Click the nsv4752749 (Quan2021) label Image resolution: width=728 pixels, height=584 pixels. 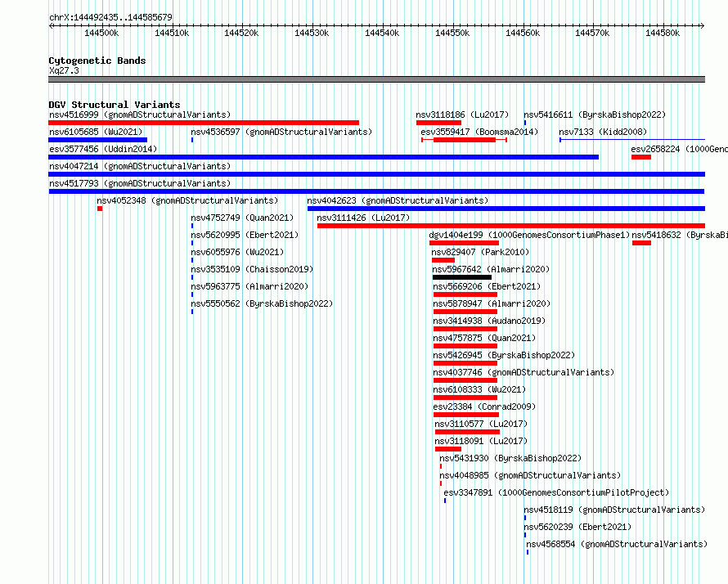click(242, 218)
